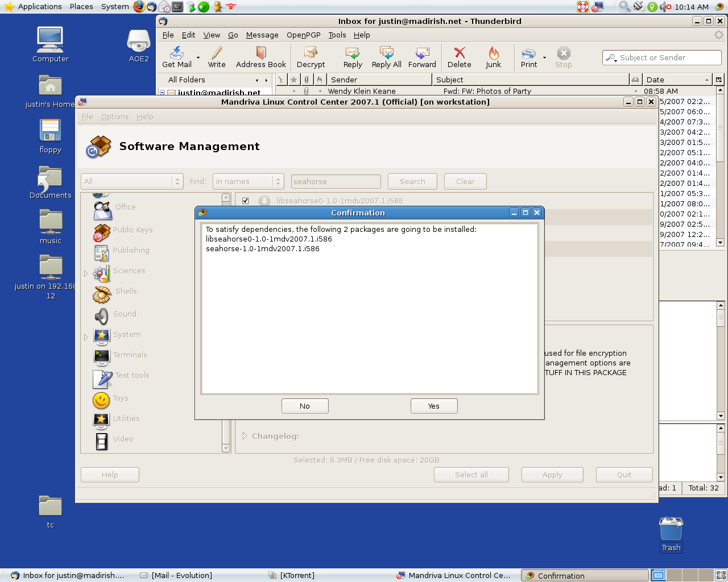Click Yes in Confirmation dialog
The height and width of the screenshot is (582, 728).
(434, 406)
